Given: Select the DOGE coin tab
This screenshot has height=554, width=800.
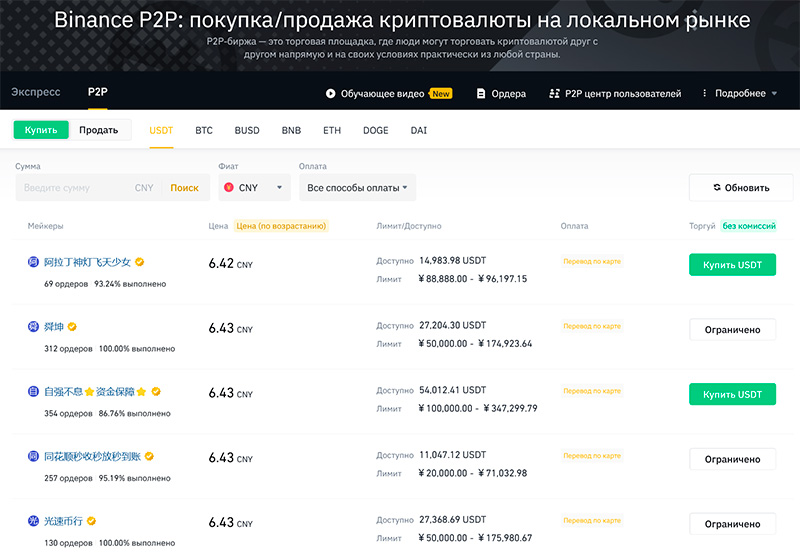Looking at the screenshot, I should click(x=376, y=130).
